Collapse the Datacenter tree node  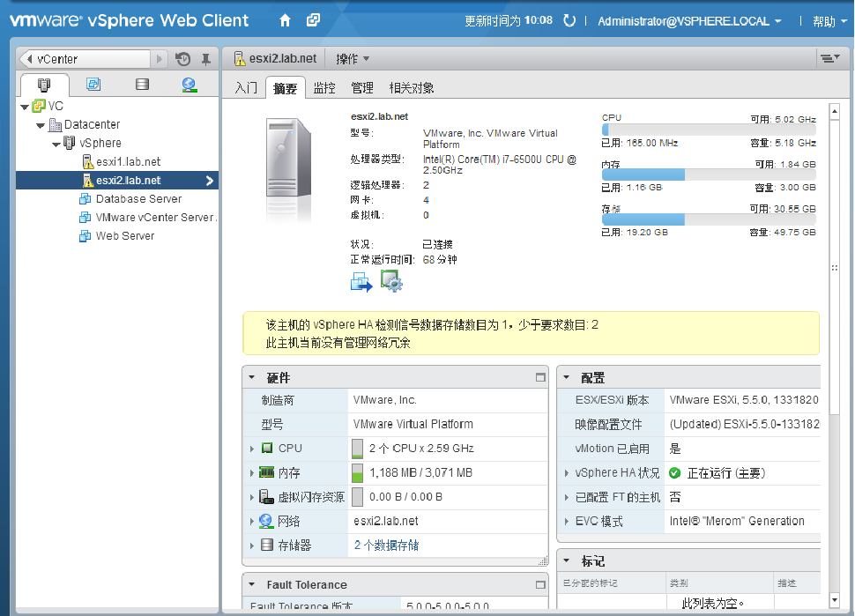coord(41,125)
